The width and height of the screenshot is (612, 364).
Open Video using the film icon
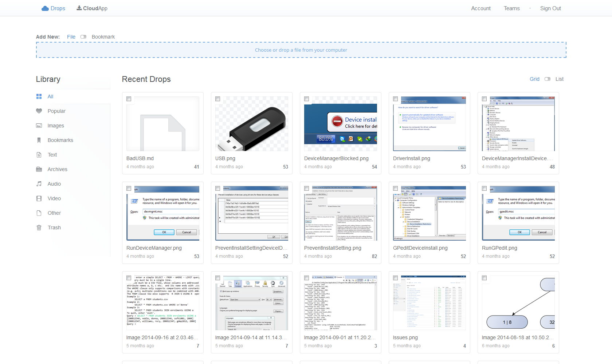(x=39, y=198)
